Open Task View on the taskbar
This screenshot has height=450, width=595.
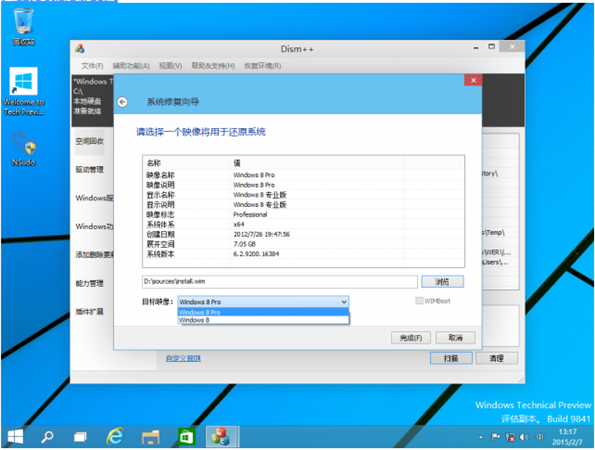pyautogui.click(x=80, y=437)
